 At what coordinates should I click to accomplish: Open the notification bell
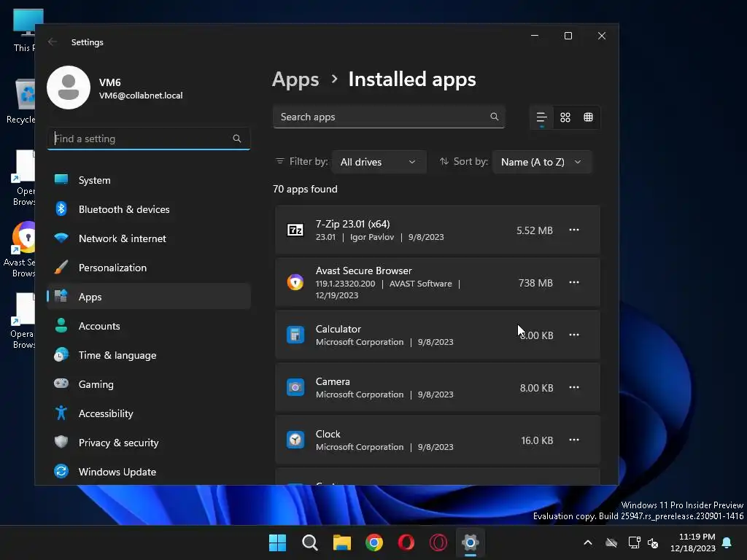tap(727, 542)
